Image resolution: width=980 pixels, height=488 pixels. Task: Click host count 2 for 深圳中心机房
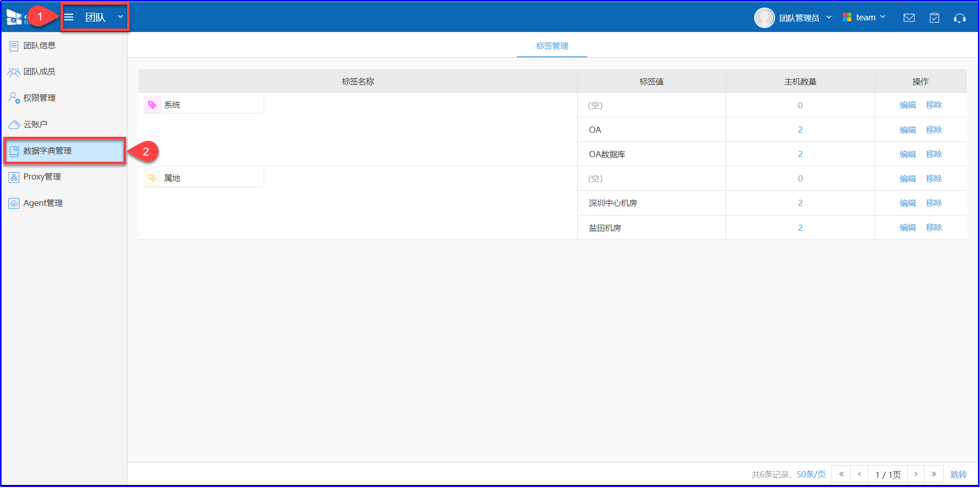pyautogui.click(x=800, y=203)
